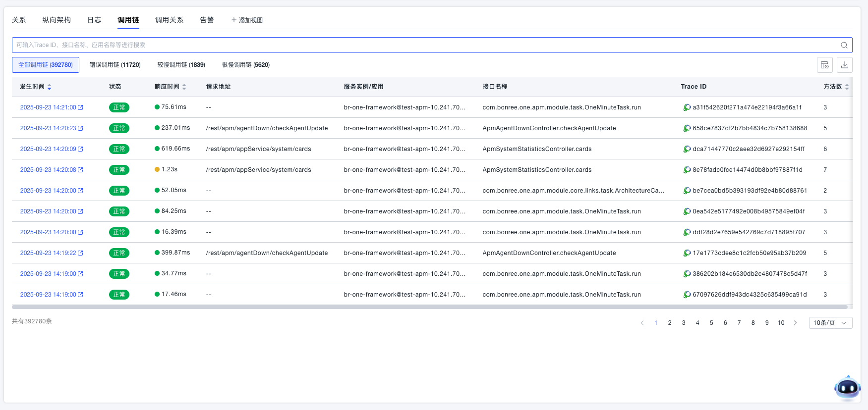Switch to the 告警 tab
This screenshot has height=410, width=868.
click(207, 20)
